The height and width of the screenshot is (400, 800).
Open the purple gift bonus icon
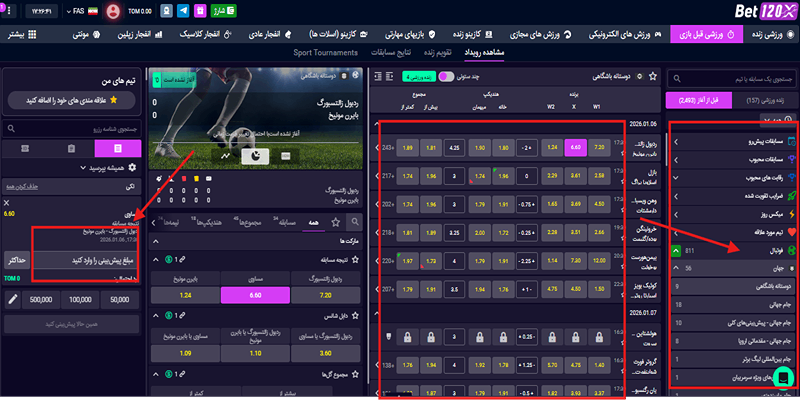click(201, 11)
